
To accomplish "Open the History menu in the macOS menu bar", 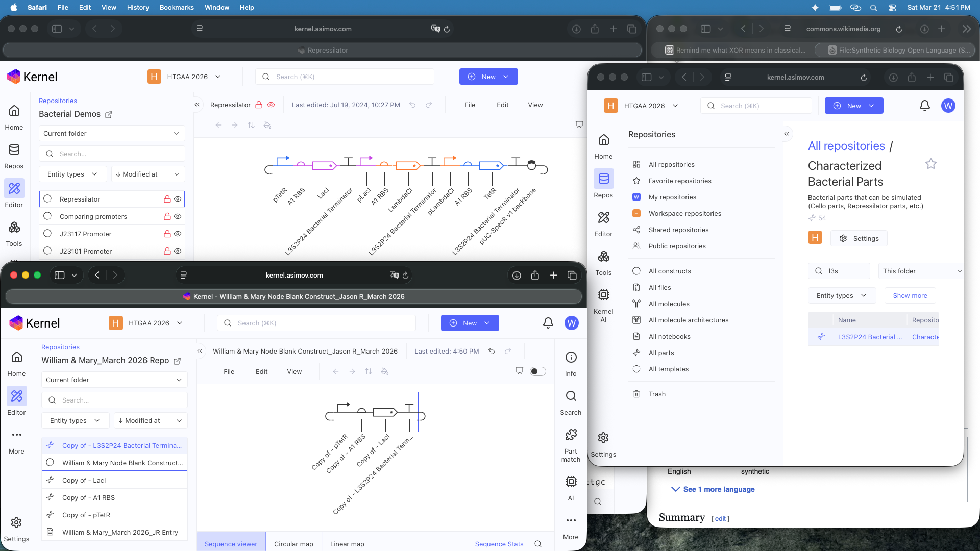I will pyautogui.click(x=138, y=8).
